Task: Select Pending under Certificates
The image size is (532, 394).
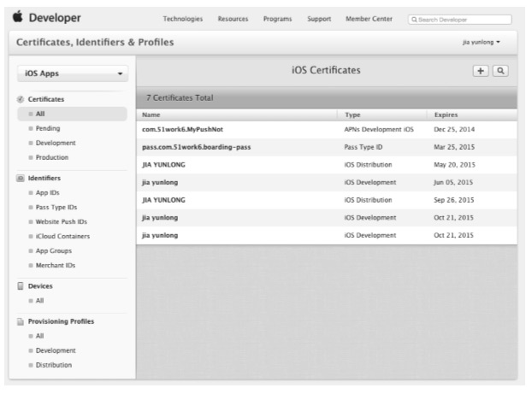Action: 48,128
